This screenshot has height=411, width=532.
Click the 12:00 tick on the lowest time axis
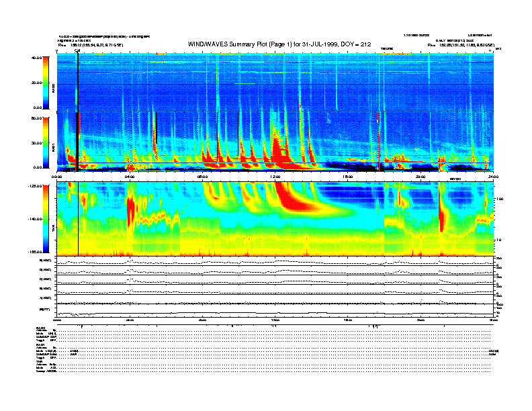tap(275, 320)
